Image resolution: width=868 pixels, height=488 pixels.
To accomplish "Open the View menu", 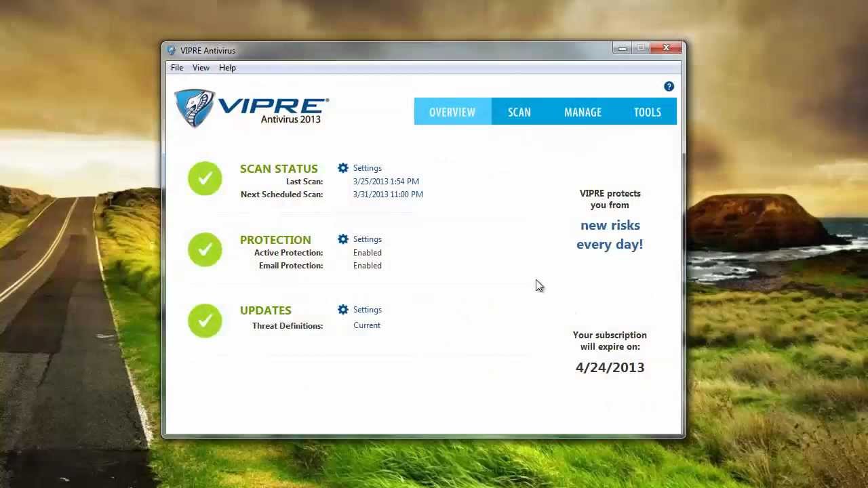I will [x=201, y=68].
